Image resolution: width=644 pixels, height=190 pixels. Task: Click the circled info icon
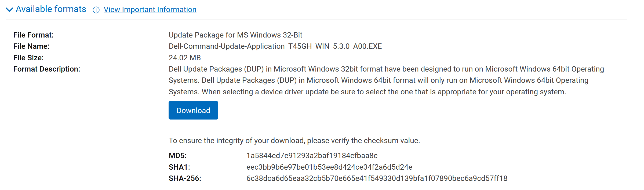click(x=96, y=10)
